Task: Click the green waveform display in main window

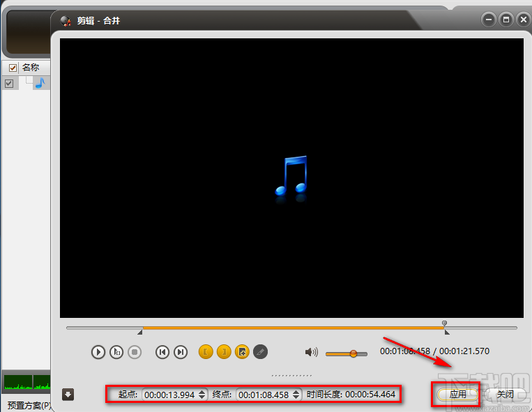Action: tap(27, 382)
